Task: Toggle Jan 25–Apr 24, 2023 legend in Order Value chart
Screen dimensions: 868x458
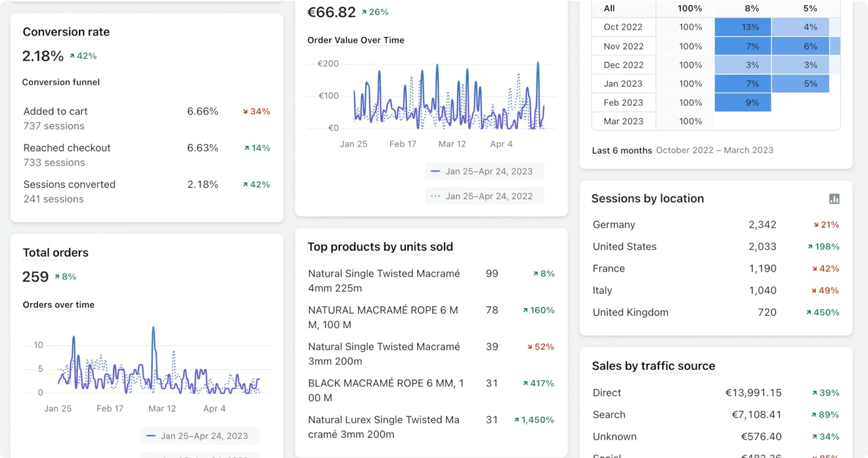Action: tap(485, 172)
